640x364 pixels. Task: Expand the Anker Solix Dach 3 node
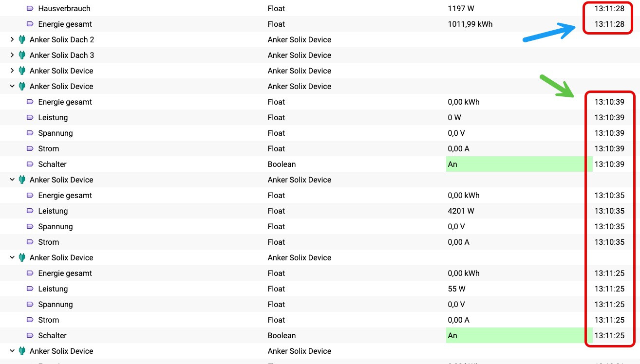[12, 55]
